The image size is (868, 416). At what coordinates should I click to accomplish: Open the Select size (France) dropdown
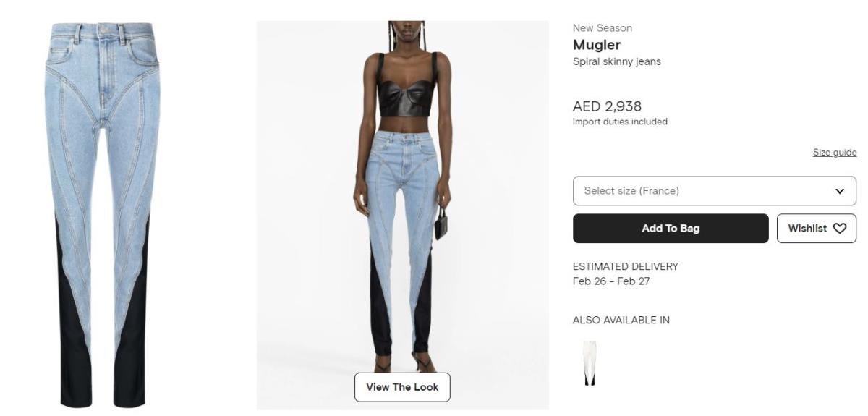pyautogui.click(x=715, y=191)
